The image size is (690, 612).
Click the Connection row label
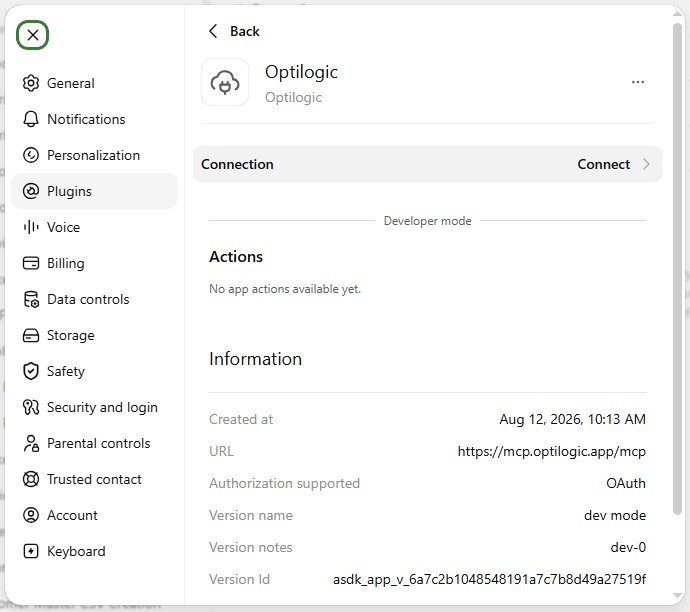pyautogui.click(x=237, y=164)
